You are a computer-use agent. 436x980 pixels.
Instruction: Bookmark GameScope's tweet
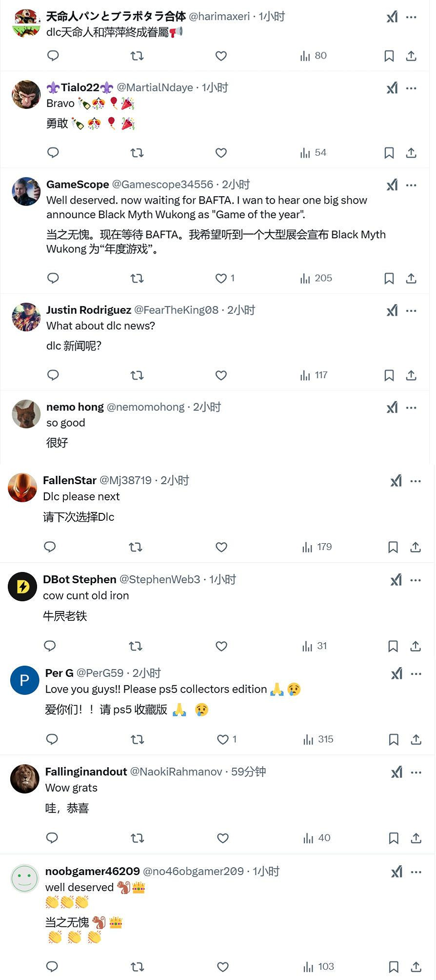[389, 278]
